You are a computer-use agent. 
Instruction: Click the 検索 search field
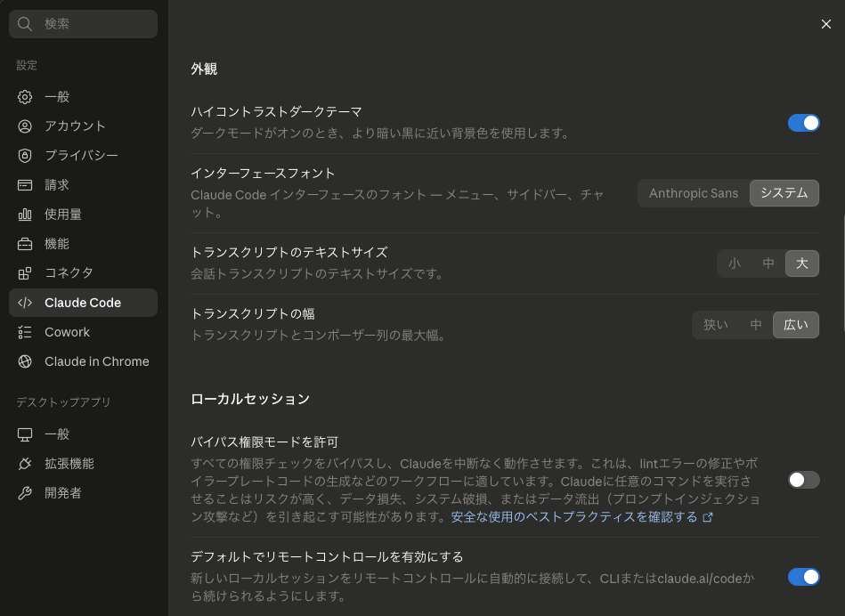coord(83,24)
